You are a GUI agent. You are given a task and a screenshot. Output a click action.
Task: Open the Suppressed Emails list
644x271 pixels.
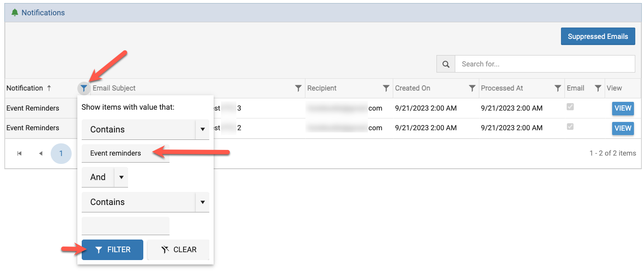tap(597, 37)
